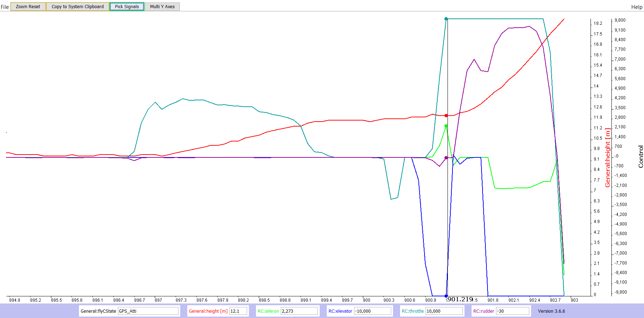The width and height of the screenshot is (644, 318).
Task: Open the Pick Signals dialog
Action: coord(127,6)
